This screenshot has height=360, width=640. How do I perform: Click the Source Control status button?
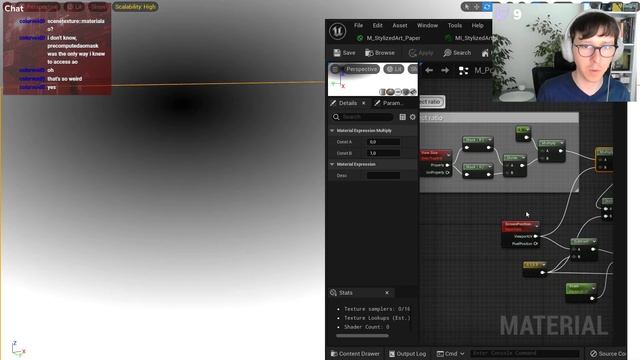[x=608, y=353]
